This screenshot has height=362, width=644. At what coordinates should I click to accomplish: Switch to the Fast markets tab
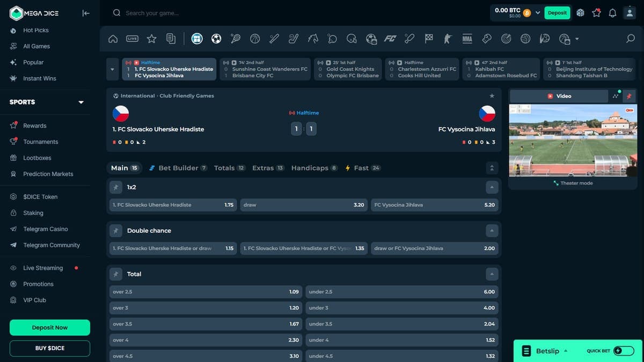click(362, 168)
